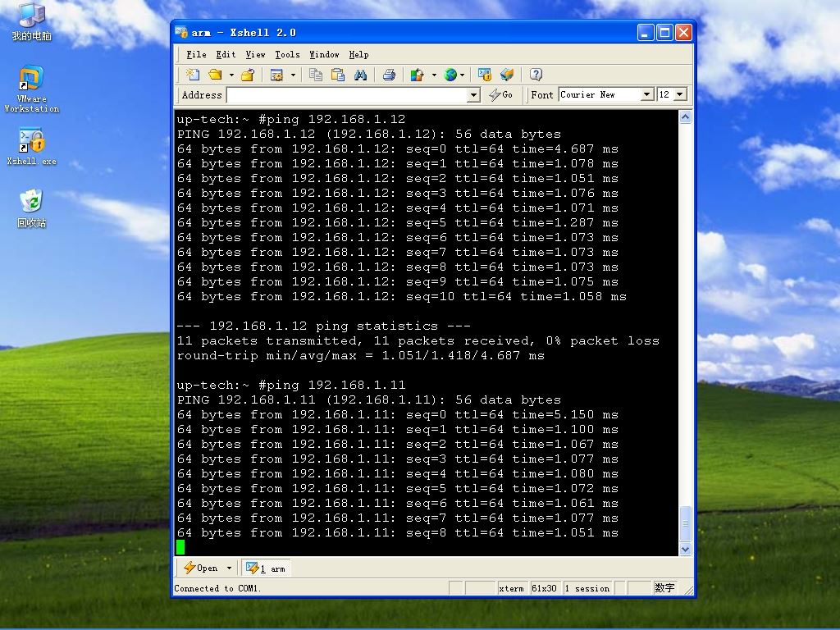Expand the Address bar history dropdown
Image resolution: width=840 pixels, height=630 pixels.
[x=473, y=95]
